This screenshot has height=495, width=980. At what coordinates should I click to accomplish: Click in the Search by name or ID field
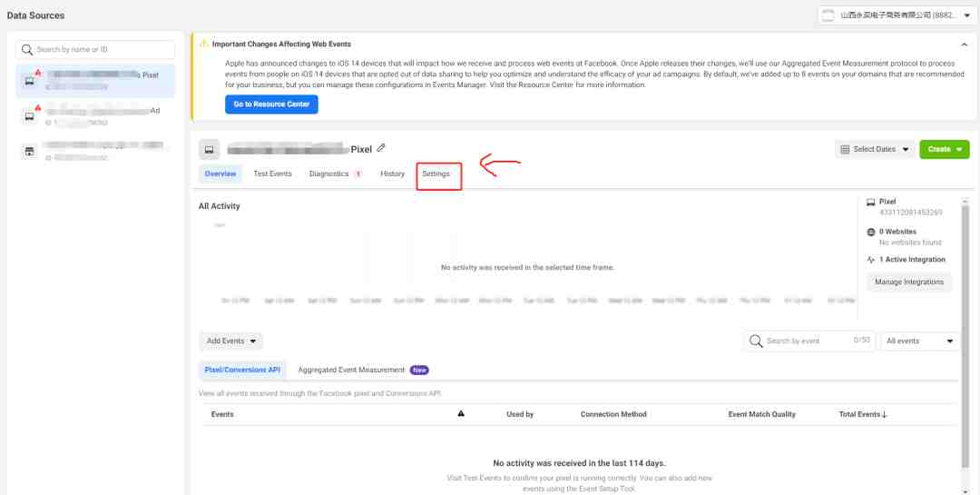[x=95, y=49]
